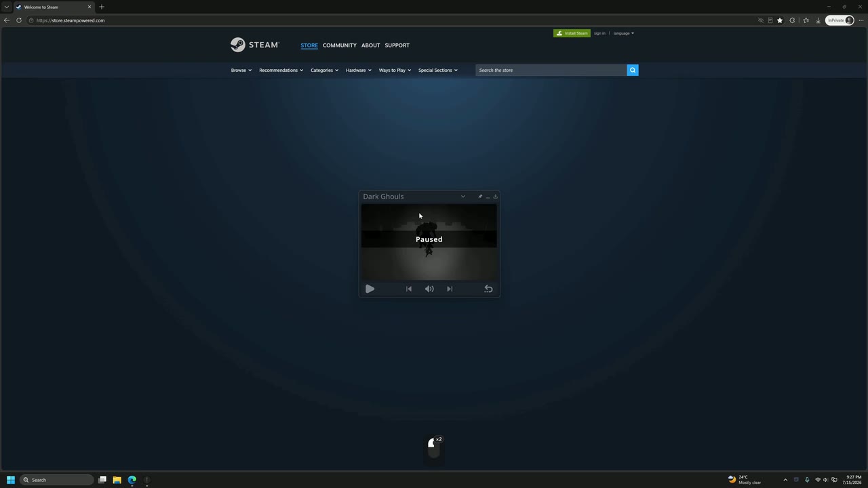Switch to the COMMUNITY tab
This screenshot has width=868, height=488.
coord(340,45)
